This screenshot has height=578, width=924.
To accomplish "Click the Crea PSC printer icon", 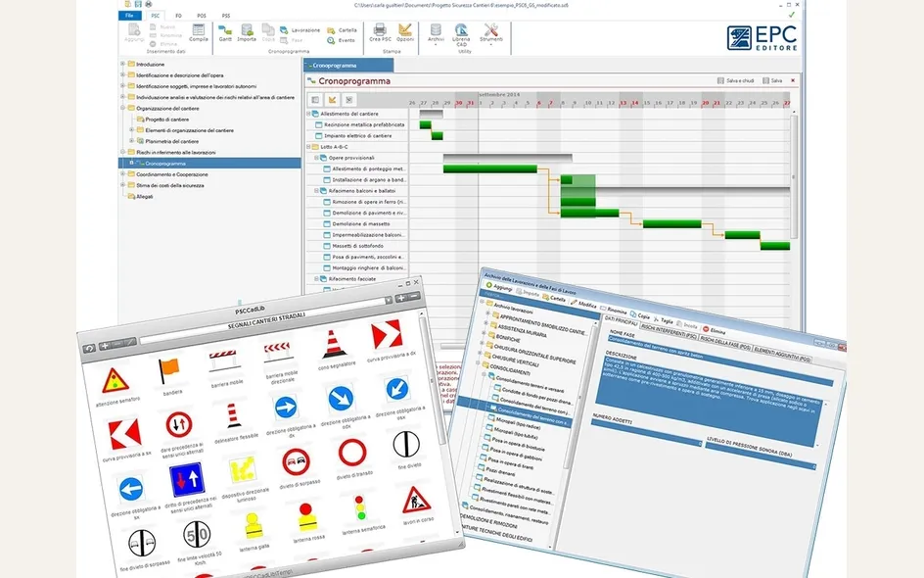I will pyautogui.click(x=380, y=31).
